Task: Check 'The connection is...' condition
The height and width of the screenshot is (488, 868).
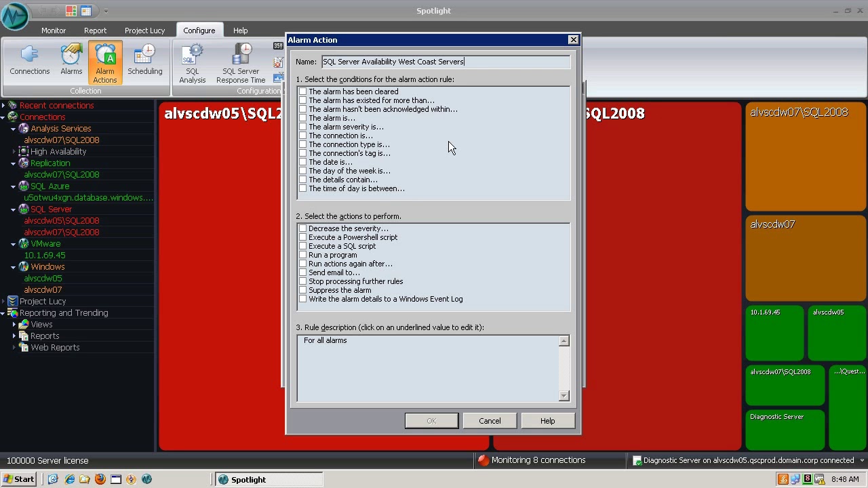Action: pyautogui.click(x=303, y=136)
